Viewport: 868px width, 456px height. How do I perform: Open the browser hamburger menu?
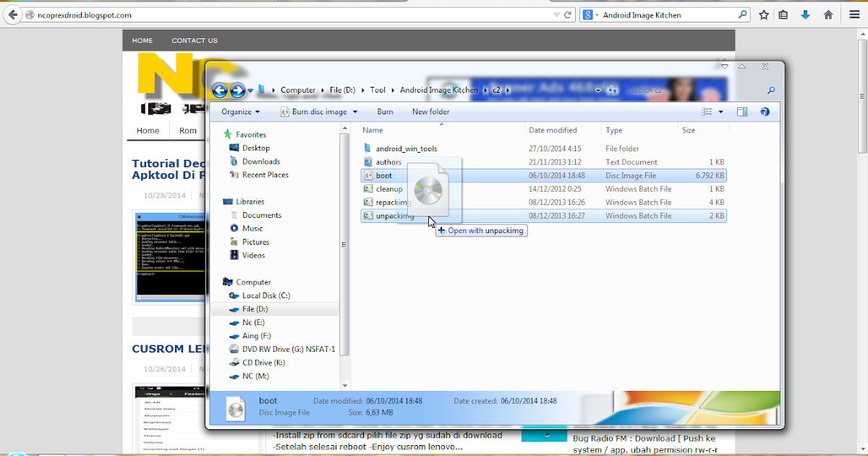(854, 14)
